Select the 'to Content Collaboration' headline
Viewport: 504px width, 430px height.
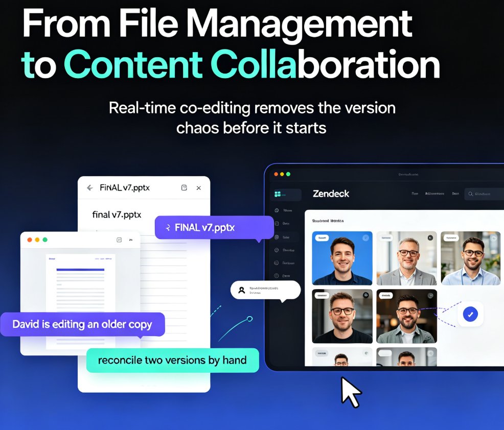(x=231, y=64)
